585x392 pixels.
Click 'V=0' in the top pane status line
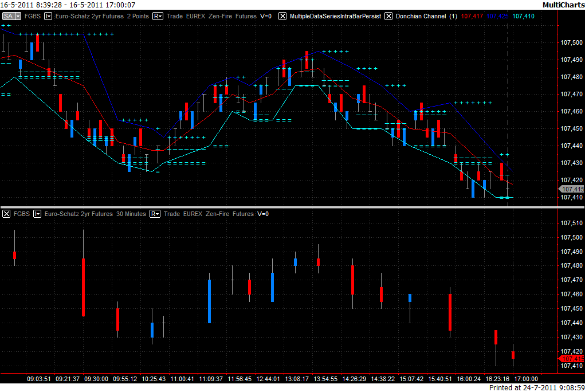click(x=266, y=17)
